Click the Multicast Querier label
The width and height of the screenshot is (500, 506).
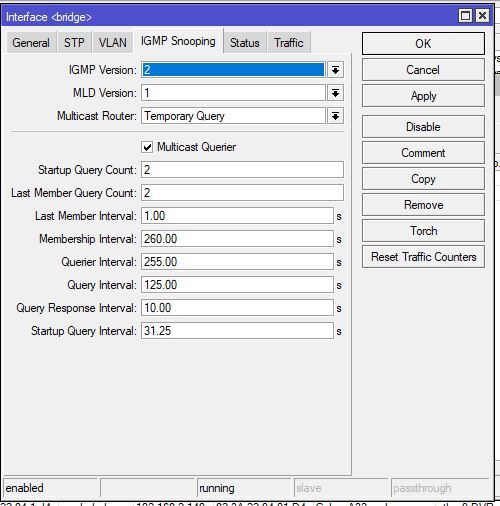pos(196,147)
